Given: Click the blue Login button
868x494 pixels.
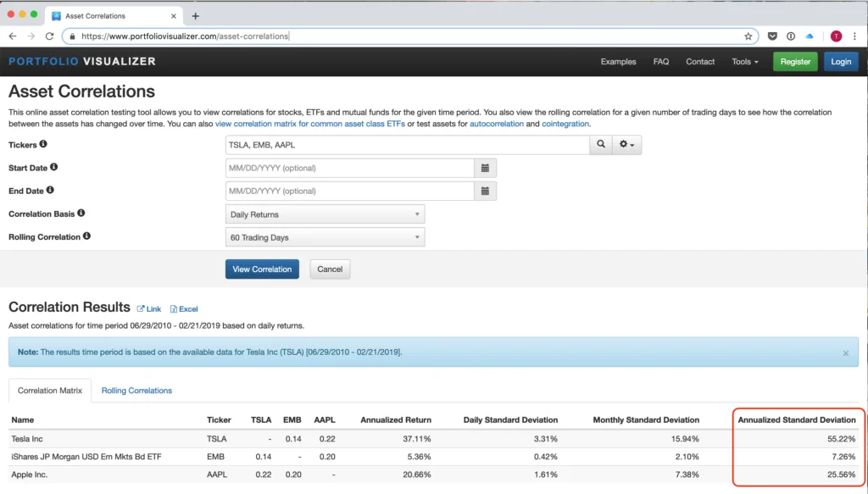Looking at the screenshot, I should (x=841, y=61).
